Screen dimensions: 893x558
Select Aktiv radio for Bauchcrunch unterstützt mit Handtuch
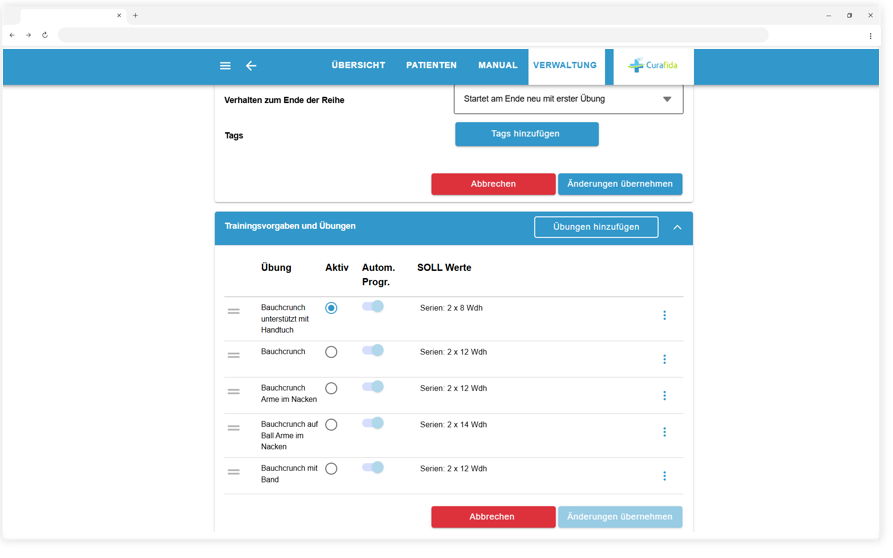pos(331,308)
